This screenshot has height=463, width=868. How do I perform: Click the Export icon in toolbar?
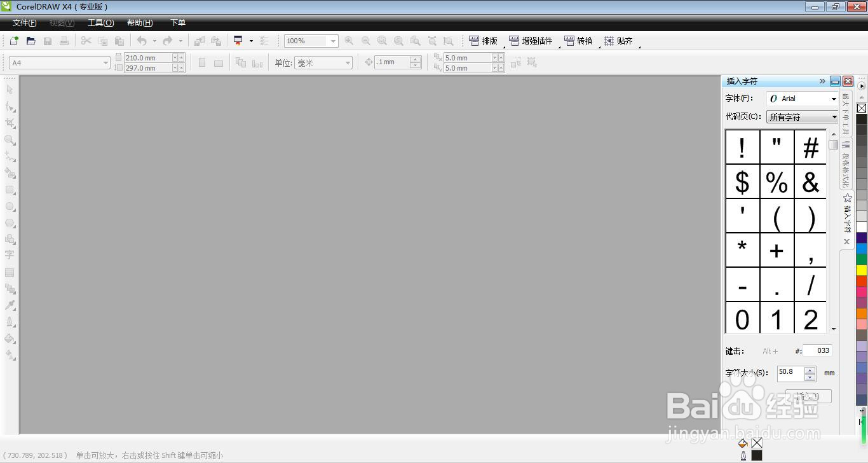216,41
